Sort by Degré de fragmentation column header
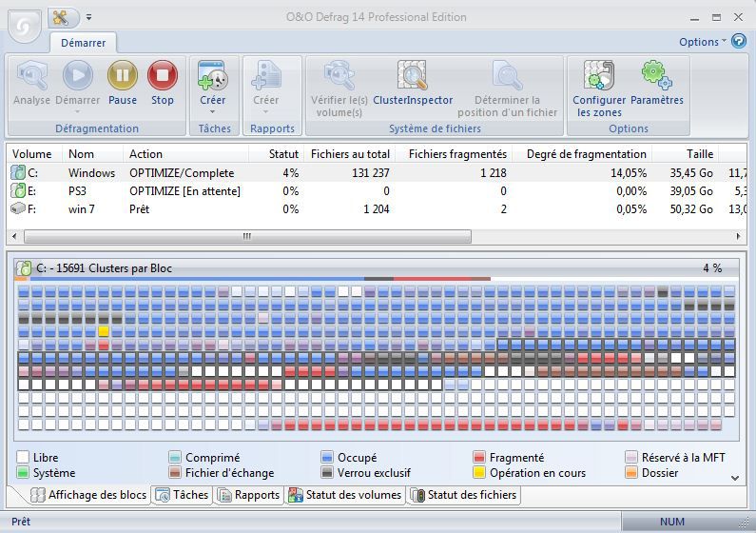 [x=582, y=154]
